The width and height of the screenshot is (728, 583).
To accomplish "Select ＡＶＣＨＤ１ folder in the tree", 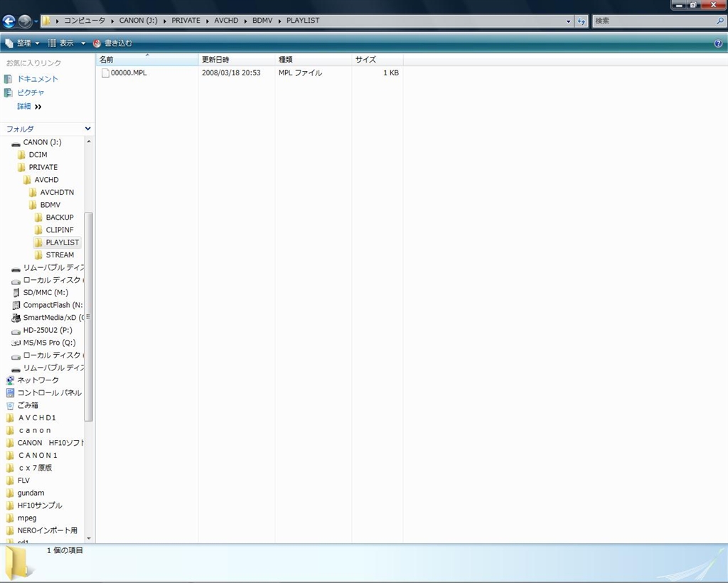I will (37, 418).
